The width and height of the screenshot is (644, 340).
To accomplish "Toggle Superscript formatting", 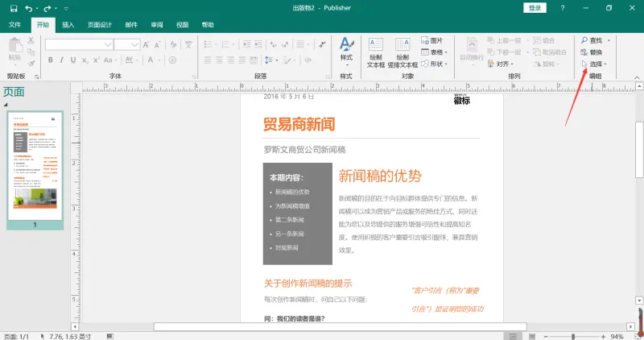I will tap(96, 60).
